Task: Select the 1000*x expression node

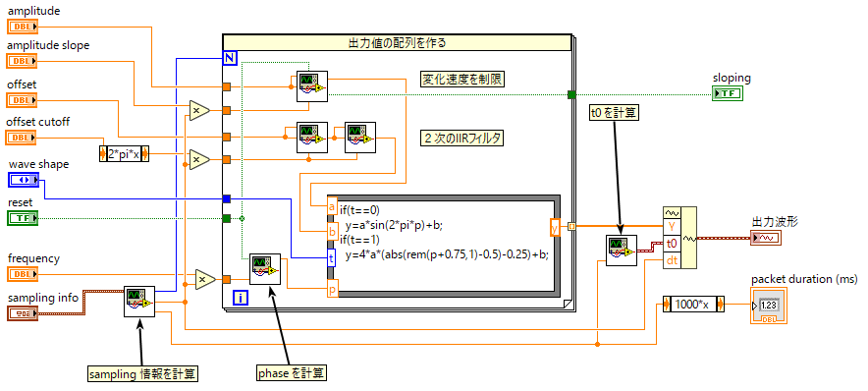Action: (693, 305)
